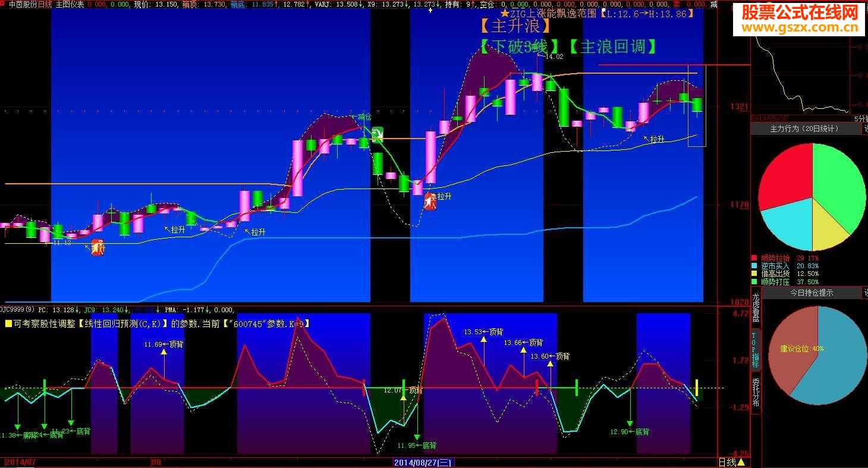Click the red buy marker near 11.12 low
The image size is (868, 468).
point(98,247)
